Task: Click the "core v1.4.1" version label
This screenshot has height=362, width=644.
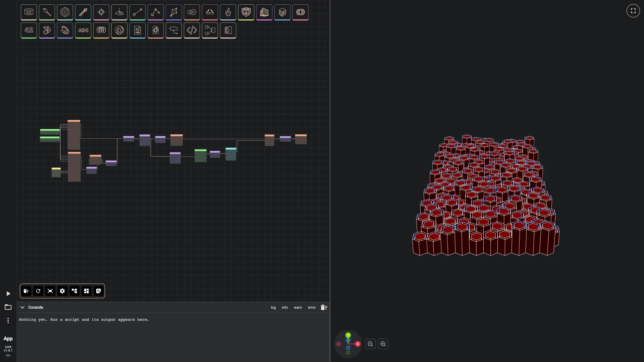Action: pos(8,349)
